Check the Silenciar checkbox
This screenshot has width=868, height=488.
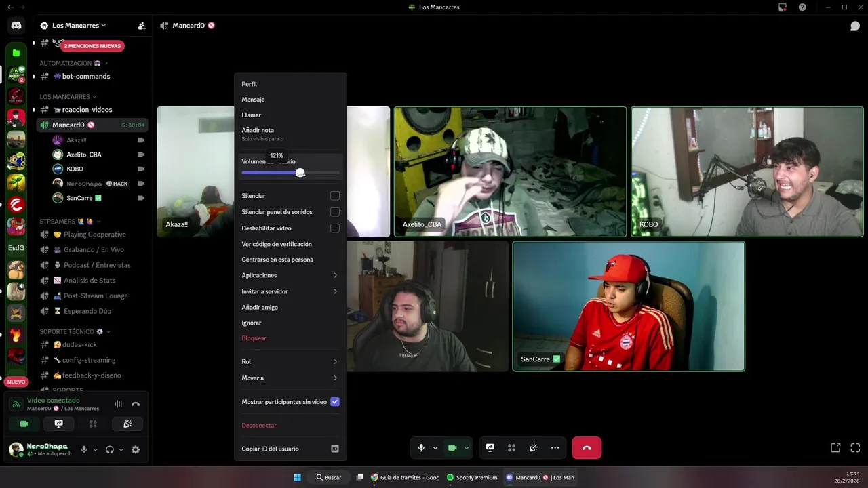(334, 196)
